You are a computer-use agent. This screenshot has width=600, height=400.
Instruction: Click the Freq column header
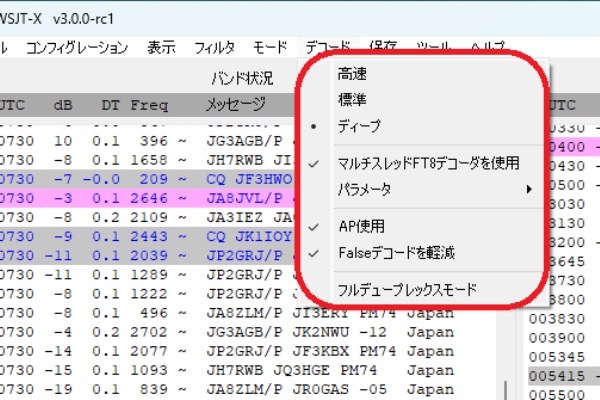click(x=148, y=104)
